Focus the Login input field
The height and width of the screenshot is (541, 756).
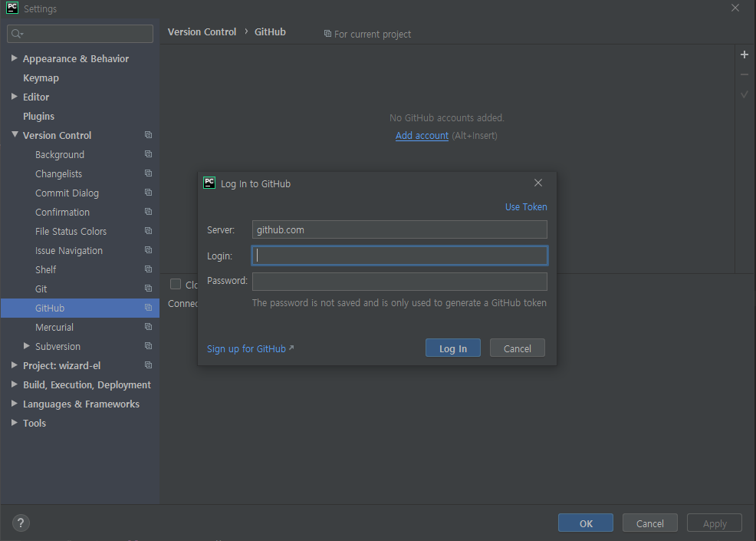point(399,256)
